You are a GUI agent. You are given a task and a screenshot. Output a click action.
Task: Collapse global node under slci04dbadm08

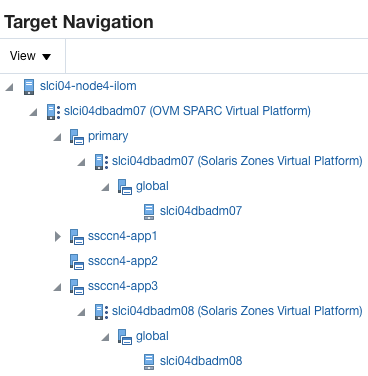(106, 337)
